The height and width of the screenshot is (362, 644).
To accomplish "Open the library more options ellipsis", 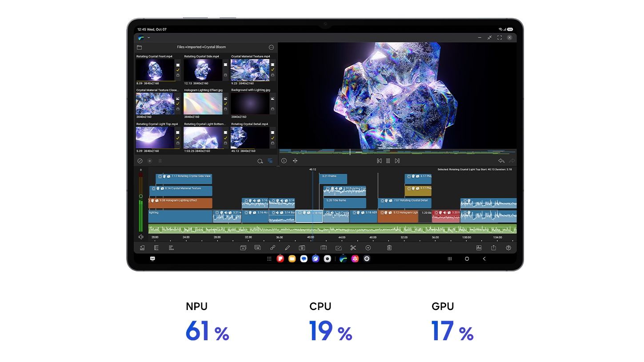I will pos(271,47).
